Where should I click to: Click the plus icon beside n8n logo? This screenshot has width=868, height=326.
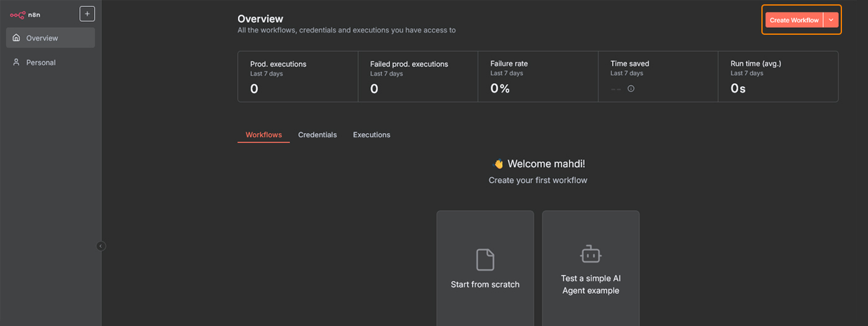coord(87,14)
